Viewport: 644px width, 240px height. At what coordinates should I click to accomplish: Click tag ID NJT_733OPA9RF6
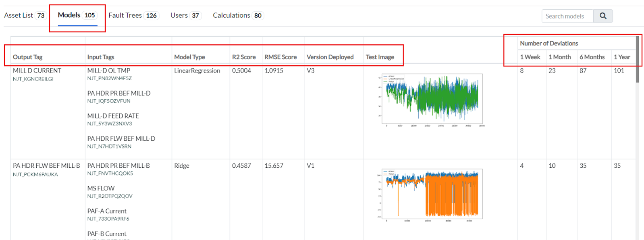pos(108,219)
